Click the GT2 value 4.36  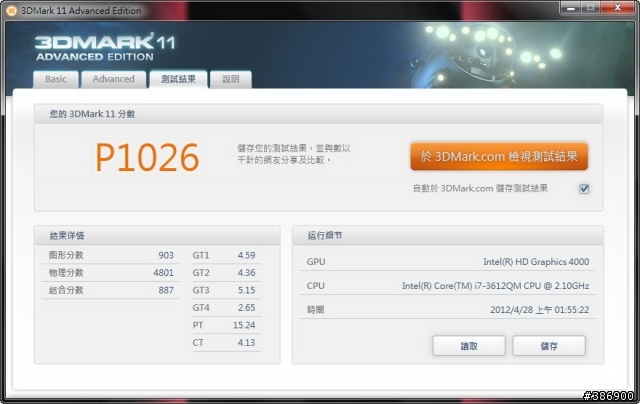[x=246, y=273]
